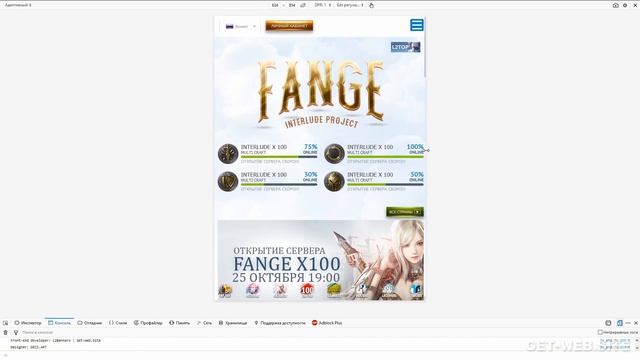Toggle touch simulation icon
Viewport: 640px width, 360px height.
pyautogui.click(x=371, y=5)
